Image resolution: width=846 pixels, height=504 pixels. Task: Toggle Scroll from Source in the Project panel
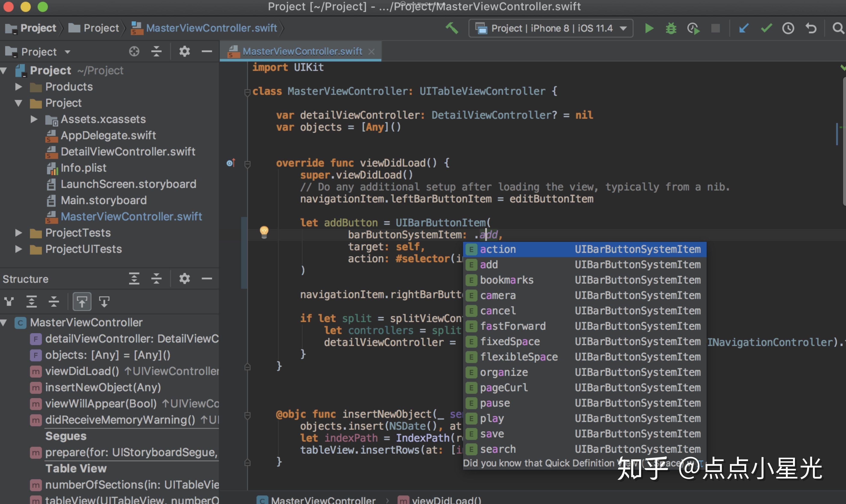(134, 51)
